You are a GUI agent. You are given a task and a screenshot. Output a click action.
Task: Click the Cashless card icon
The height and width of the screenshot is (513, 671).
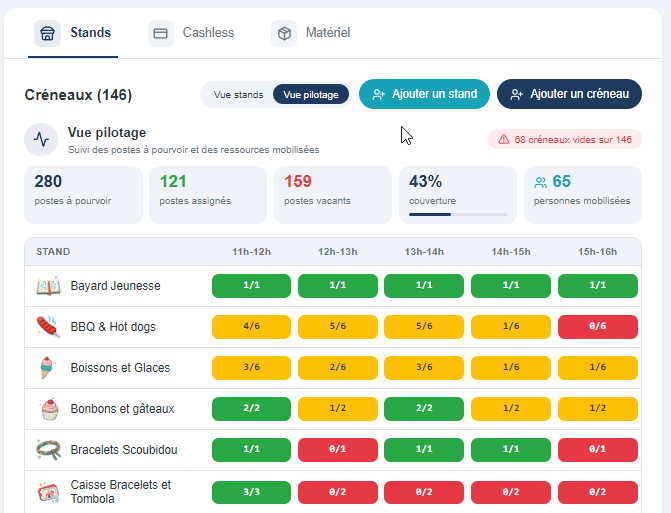pos(160,33)
